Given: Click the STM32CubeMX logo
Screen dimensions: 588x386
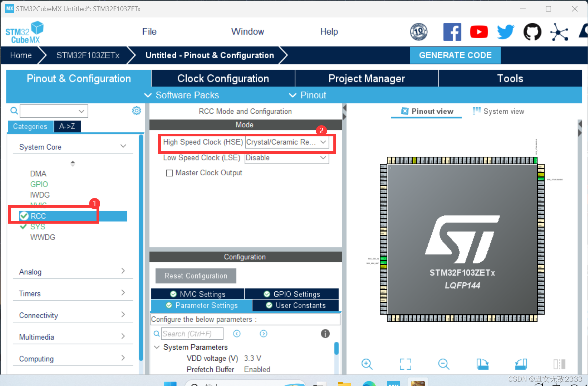Looking at the screenshot, I should tap(24, 32).
